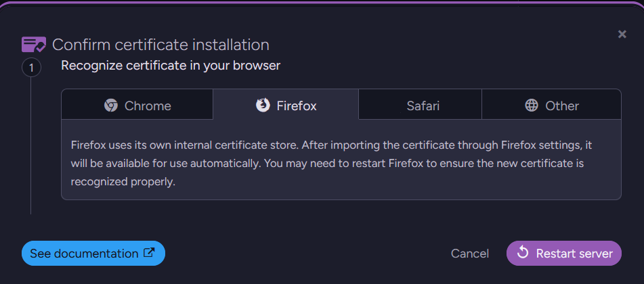Open the Safari tab
Image resolution: width=644 pixels, height=284 pixels.
click(x=420, y=105)
